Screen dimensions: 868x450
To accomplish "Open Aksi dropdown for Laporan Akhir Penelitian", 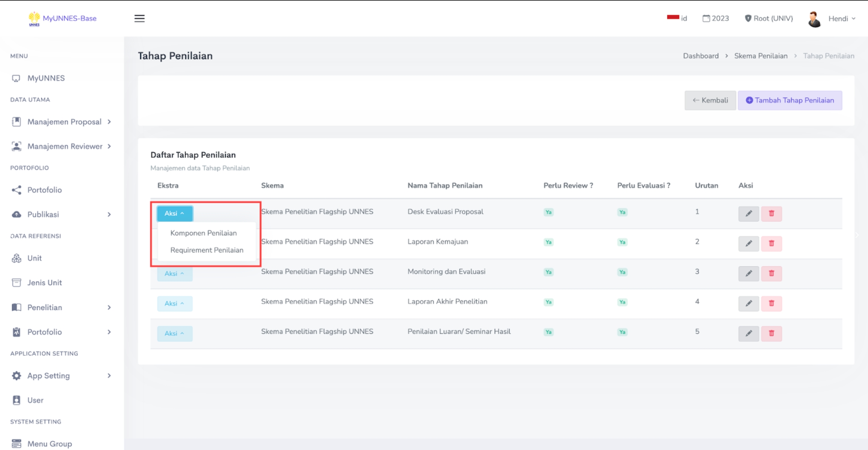I will (x=174, y=304).
